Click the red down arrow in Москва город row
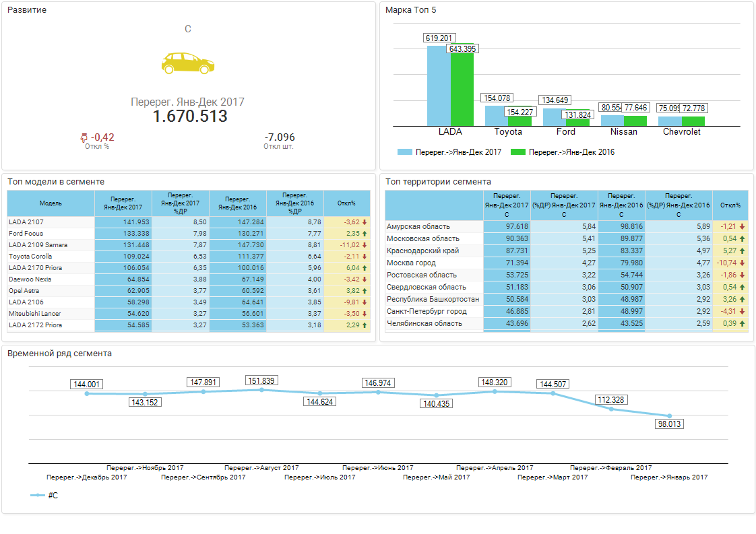 742,263
